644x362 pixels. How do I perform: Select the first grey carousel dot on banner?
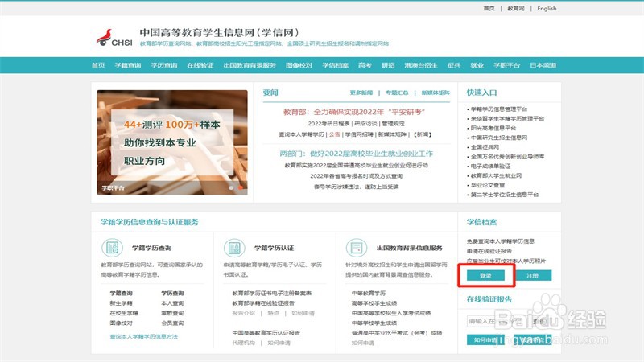(x=231, y=187)
